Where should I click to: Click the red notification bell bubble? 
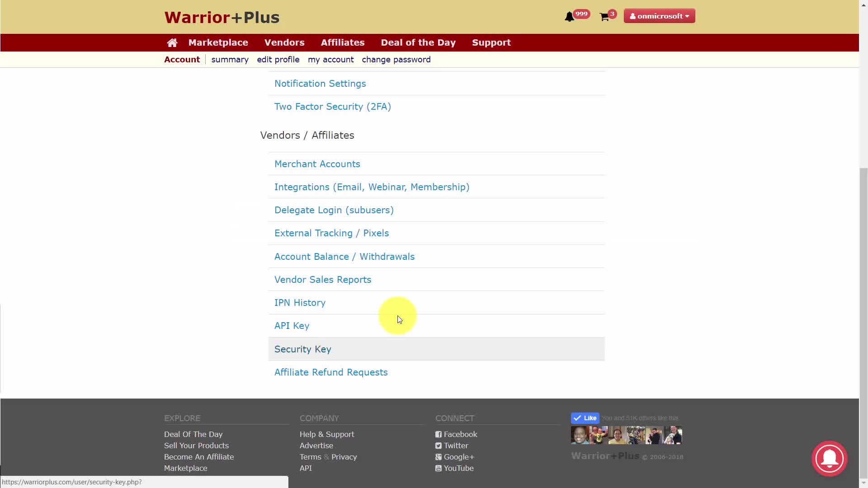point(829,459)
